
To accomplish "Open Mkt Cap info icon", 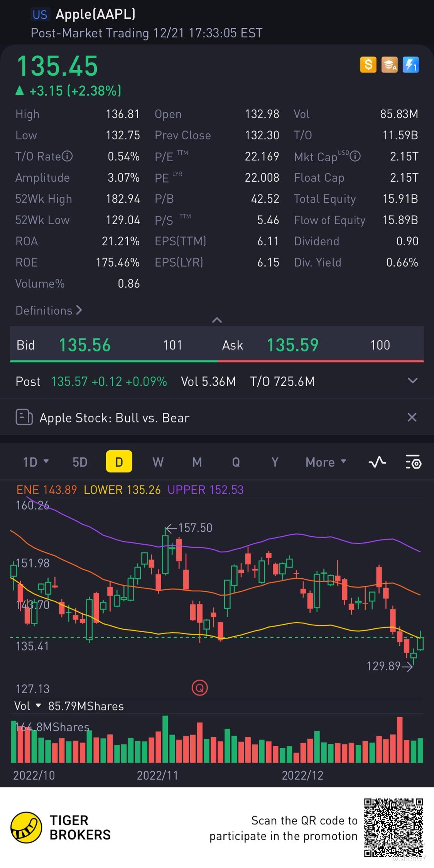I will click(355, 156).
